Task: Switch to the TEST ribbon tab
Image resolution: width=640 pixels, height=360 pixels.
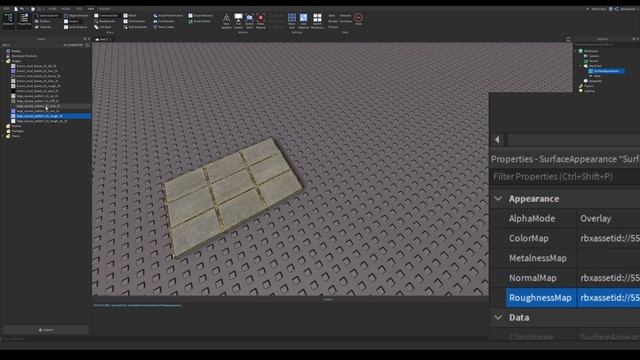Action: [x=79, y=9]
